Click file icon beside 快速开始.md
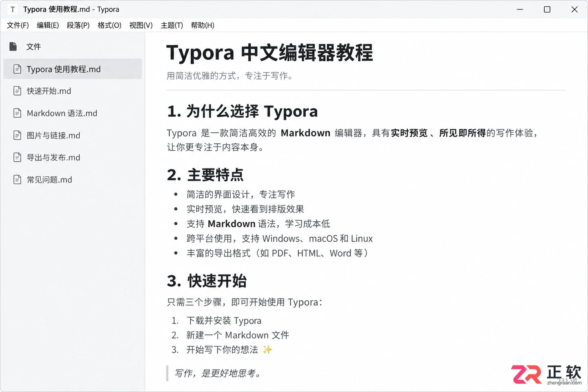Viewport: 588px width, 392px height. (17, 91)
